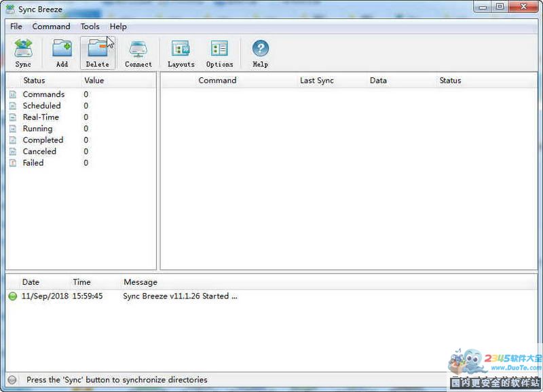This screenshot has width=543, height=392.
Task: Click the icon beside Scheduled row
Action: point(13,106)
